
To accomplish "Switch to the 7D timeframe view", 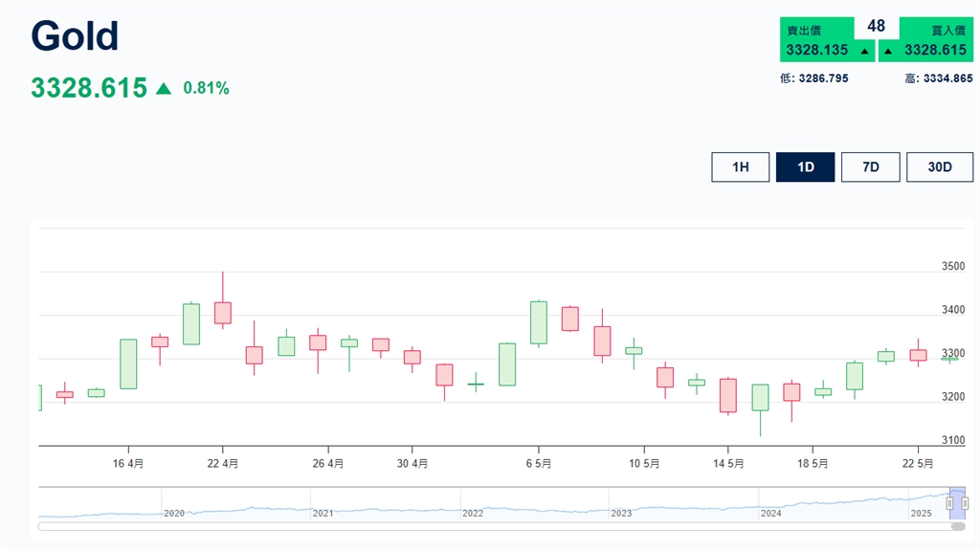I will [870, 166].
